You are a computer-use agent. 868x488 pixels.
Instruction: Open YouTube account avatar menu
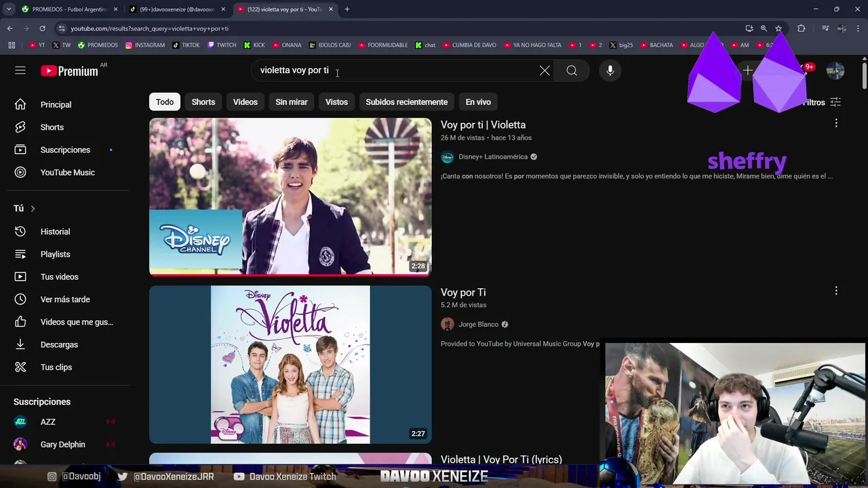pos(835,70)
